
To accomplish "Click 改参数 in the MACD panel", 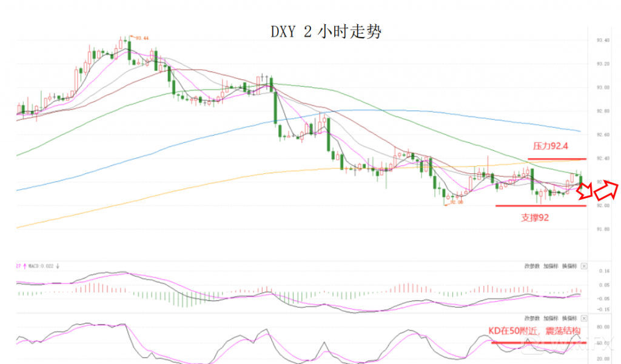I will 532,266.
